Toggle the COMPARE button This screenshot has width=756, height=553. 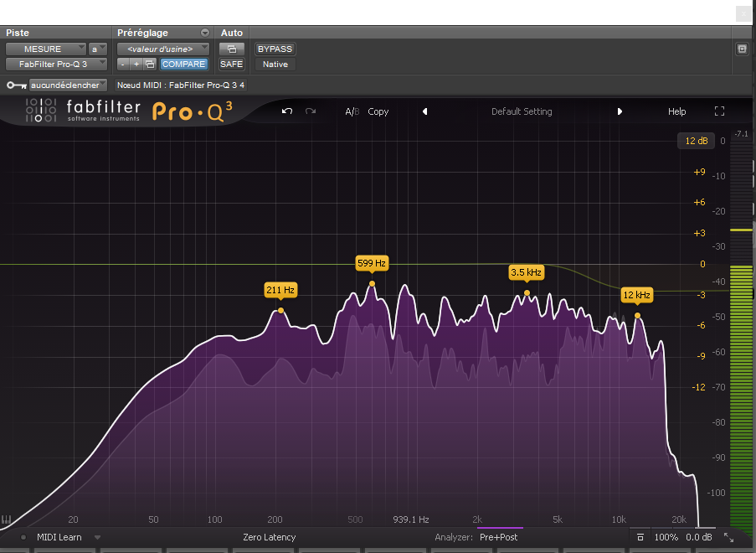(x=183, y=64)
